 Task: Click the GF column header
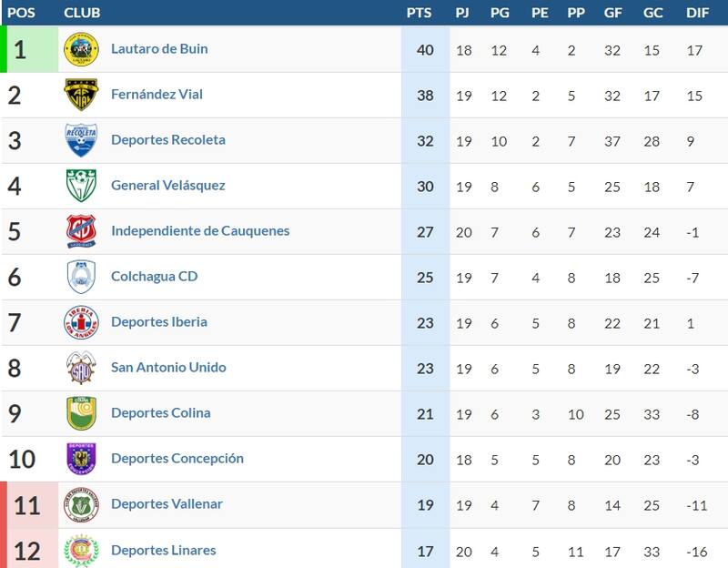click(x=612, y=13)
